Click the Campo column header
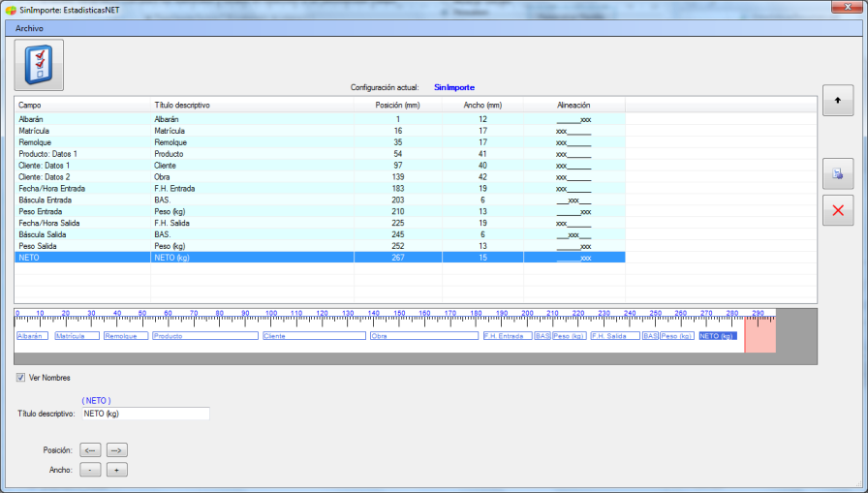 pyautogui.click(x=82, y=105)
